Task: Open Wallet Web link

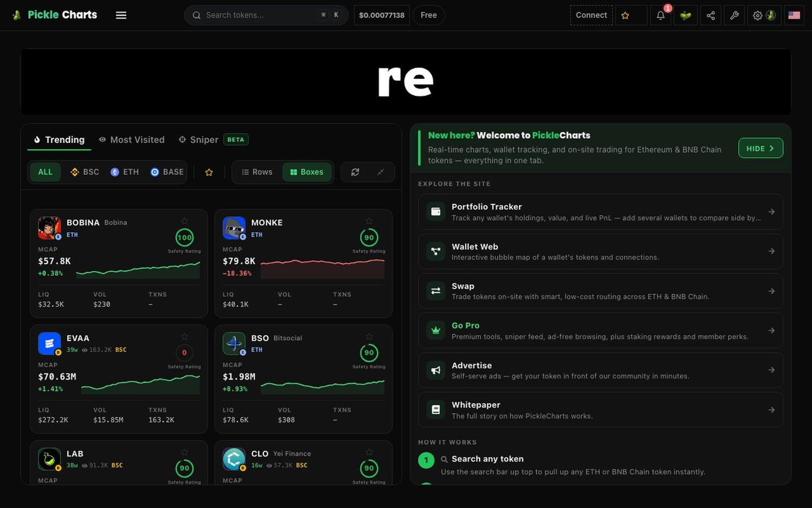Action: [600, 251]
